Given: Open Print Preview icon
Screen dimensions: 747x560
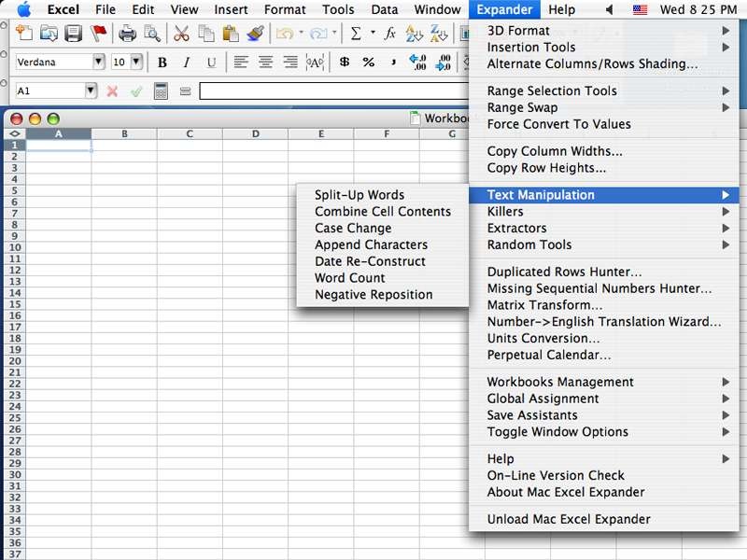Looking at the screenshot, I should click(152, 34).
